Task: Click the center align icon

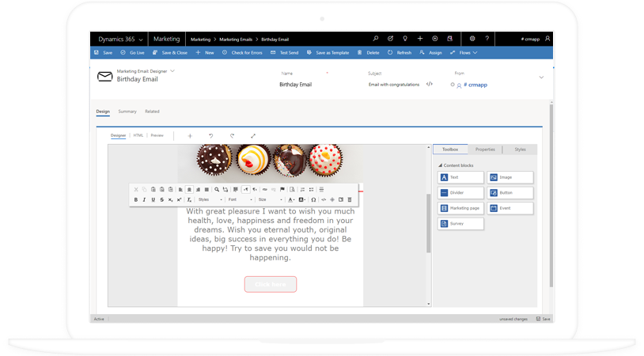Action: (x=189, y=189)
